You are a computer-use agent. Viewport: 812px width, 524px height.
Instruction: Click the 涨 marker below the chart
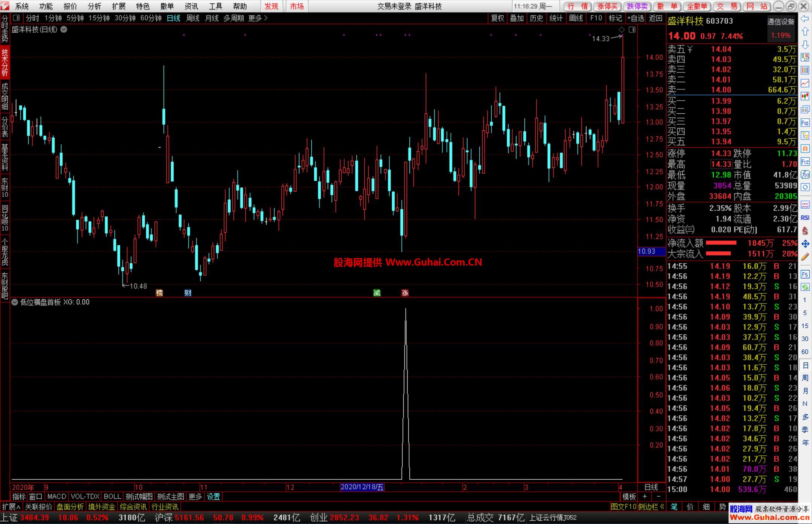[405, 293]
